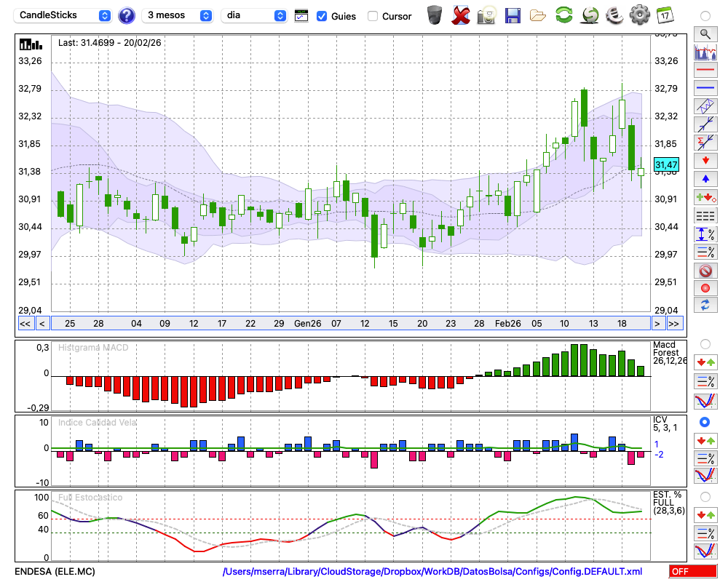Click the red prohibition sign tool
728x582 pixels.
[705, 271]
